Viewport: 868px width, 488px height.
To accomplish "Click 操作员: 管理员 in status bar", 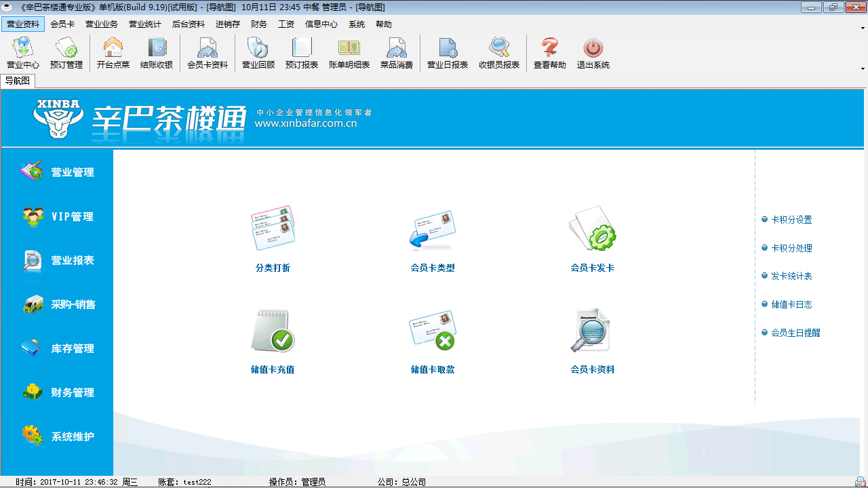I will click(297, 482).
